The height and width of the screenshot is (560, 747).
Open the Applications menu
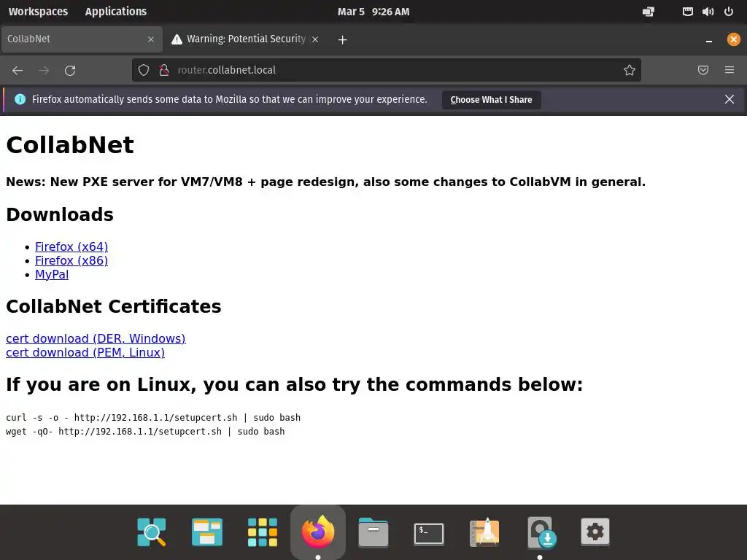pyautogui.click(x=116, y=12)
